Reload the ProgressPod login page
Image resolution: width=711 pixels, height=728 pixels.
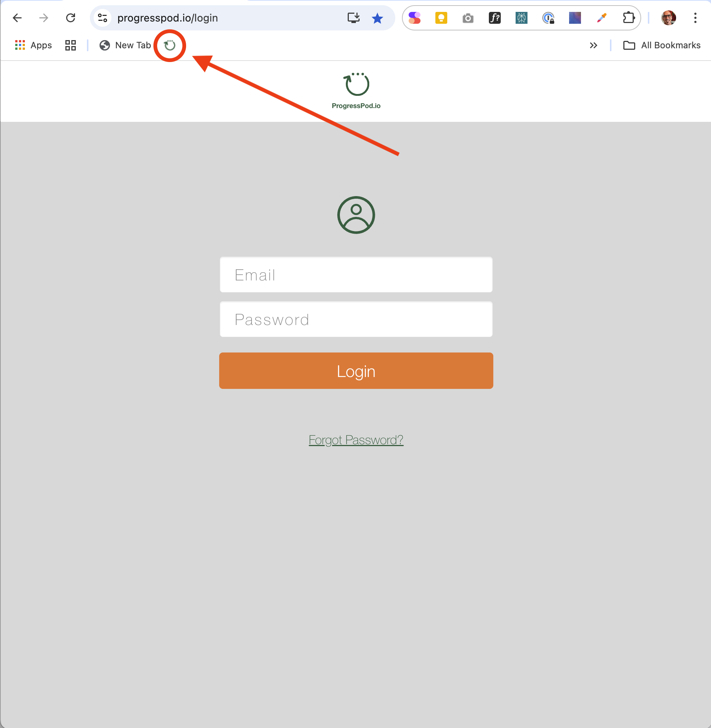pos(71,18)
